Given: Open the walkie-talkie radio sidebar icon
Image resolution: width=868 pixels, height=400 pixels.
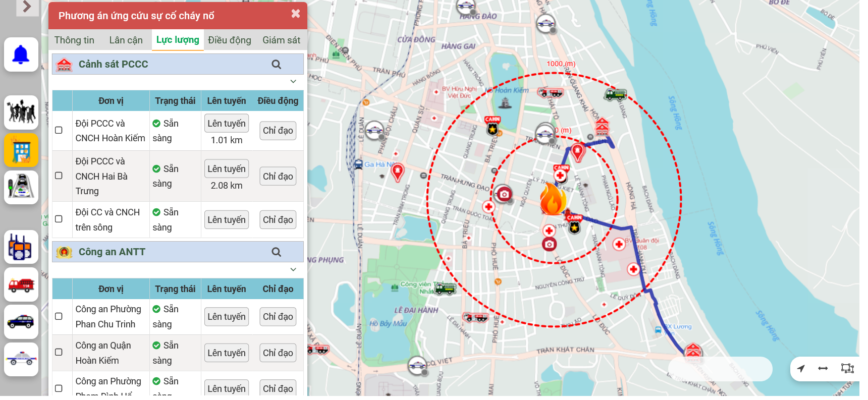Looking at the screenshot, I should (x=21, y=247).
